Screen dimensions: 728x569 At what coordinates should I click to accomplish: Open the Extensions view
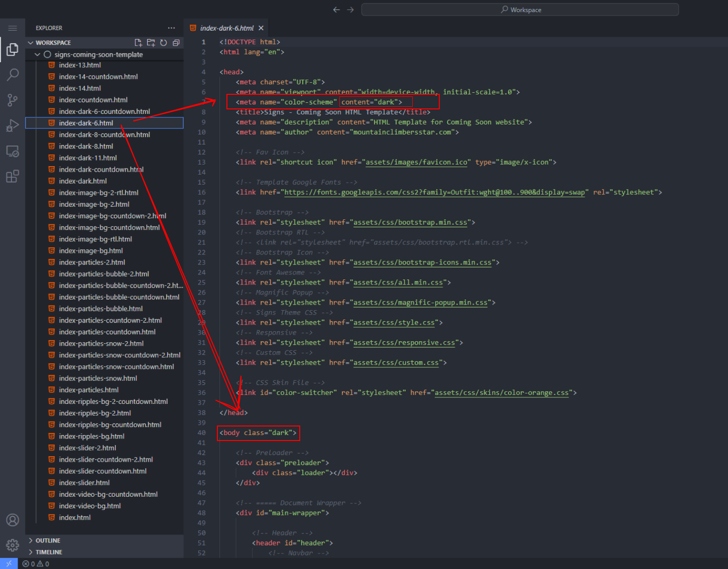click(x=13, y=177)
